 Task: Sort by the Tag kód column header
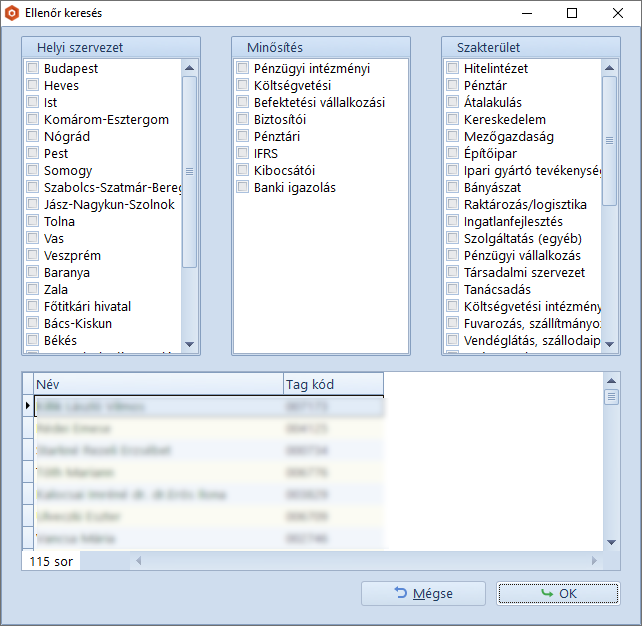pyautogui.click(x=332, y=384)
